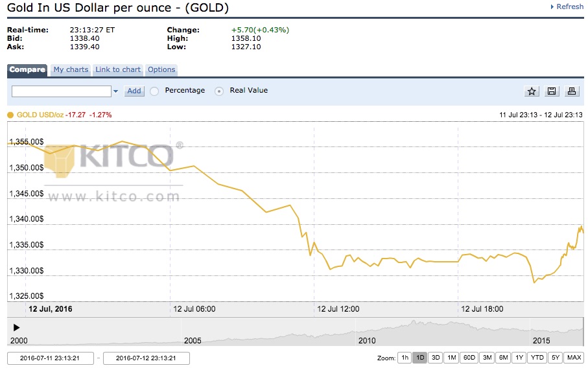Open the Link to chart tab
Viewport: 588px width, 370px height.
[118, 70]
